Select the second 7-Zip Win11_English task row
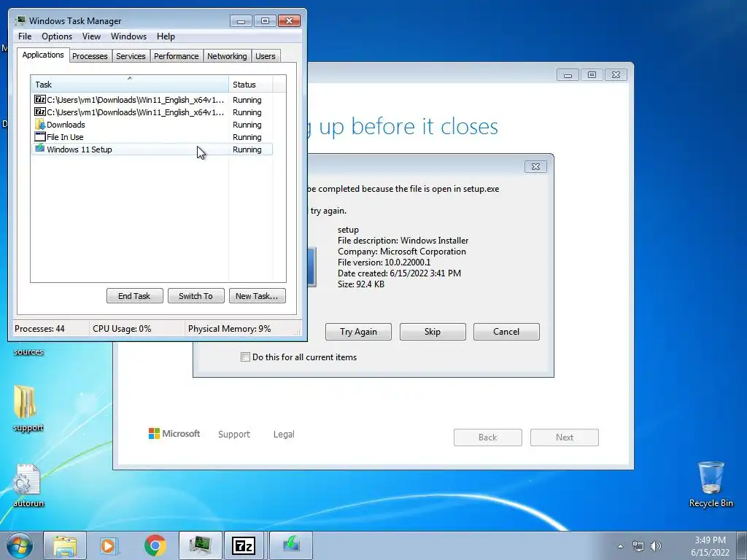747x560 pixels. (x=152, y=112)
